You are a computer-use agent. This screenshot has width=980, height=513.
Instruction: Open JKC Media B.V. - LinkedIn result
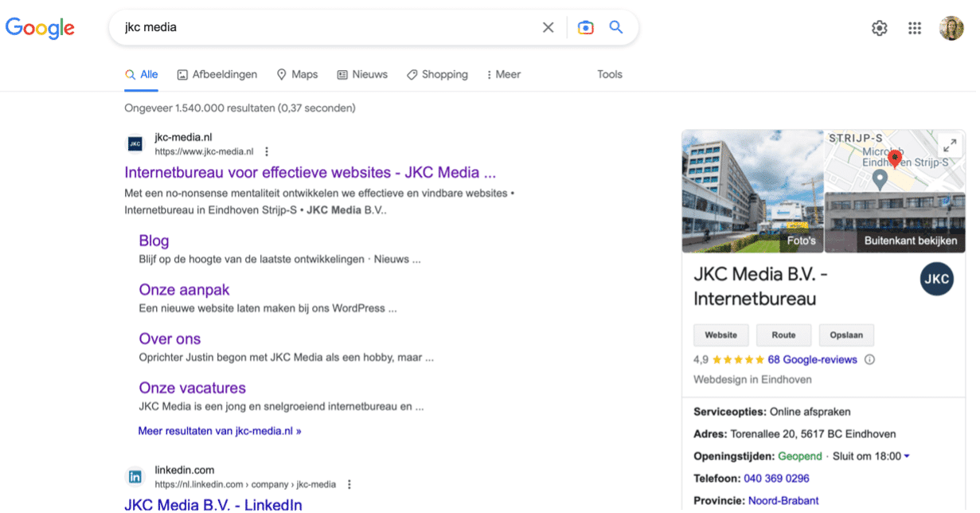pyautogui.click(x=213, y=504)
